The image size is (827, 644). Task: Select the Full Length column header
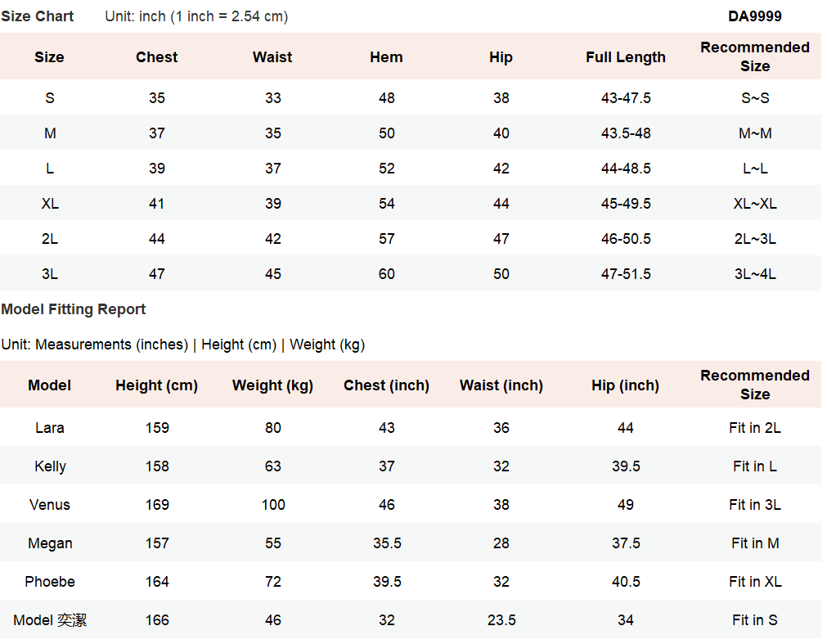[x=625, y=57]
